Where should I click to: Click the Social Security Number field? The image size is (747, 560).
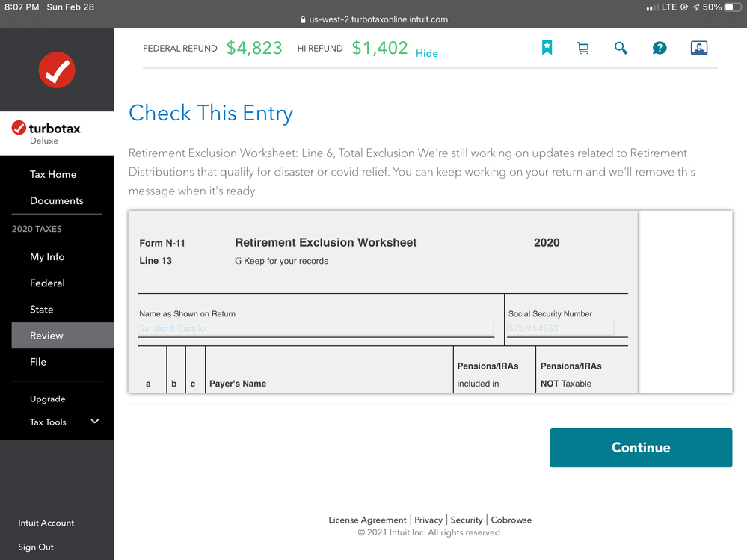[560, 328]
